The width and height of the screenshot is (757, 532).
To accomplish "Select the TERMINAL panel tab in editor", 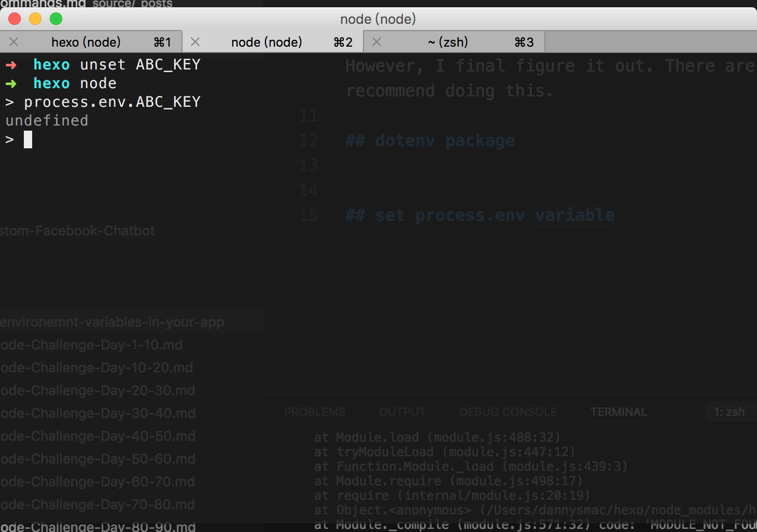I will (x=619, y=412).
